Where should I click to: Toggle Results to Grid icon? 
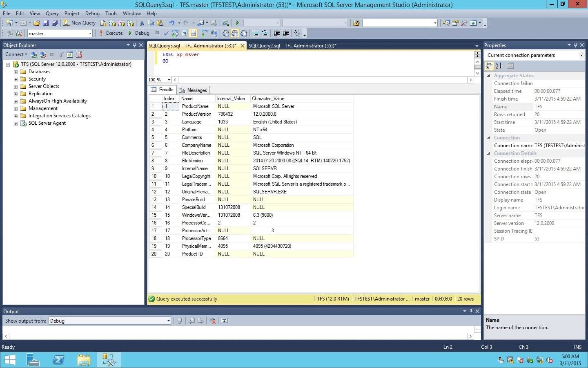pos(235,33)
